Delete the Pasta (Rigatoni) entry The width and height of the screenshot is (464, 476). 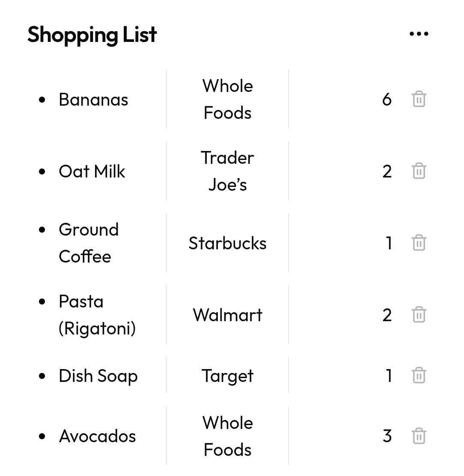(419, 314)
